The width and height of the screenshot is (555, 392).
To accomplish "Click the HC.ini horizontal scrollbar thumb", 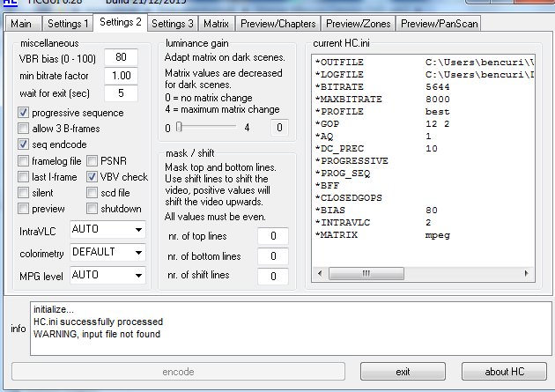I will coord(366,273).
